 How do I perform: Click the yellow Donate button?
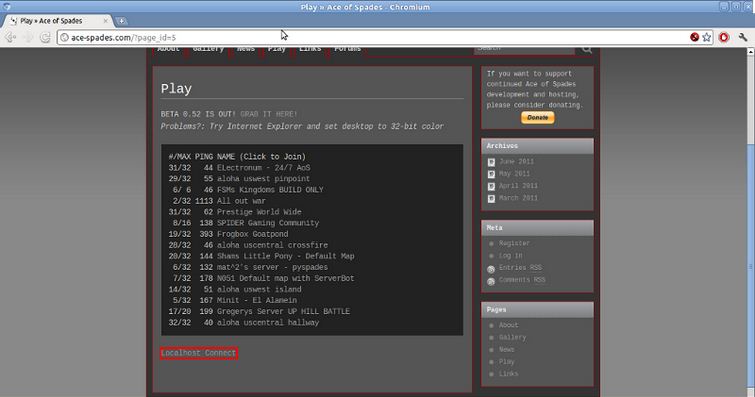click(537, 118)
